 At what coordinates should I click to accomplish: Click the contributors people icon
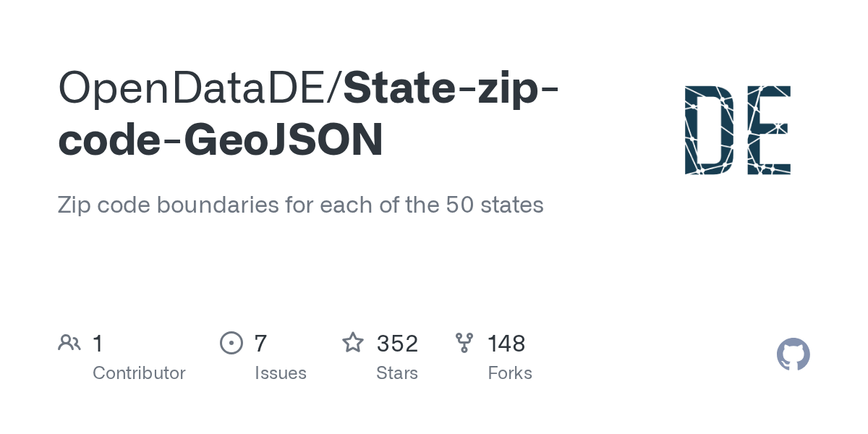[x=69, y=343]
